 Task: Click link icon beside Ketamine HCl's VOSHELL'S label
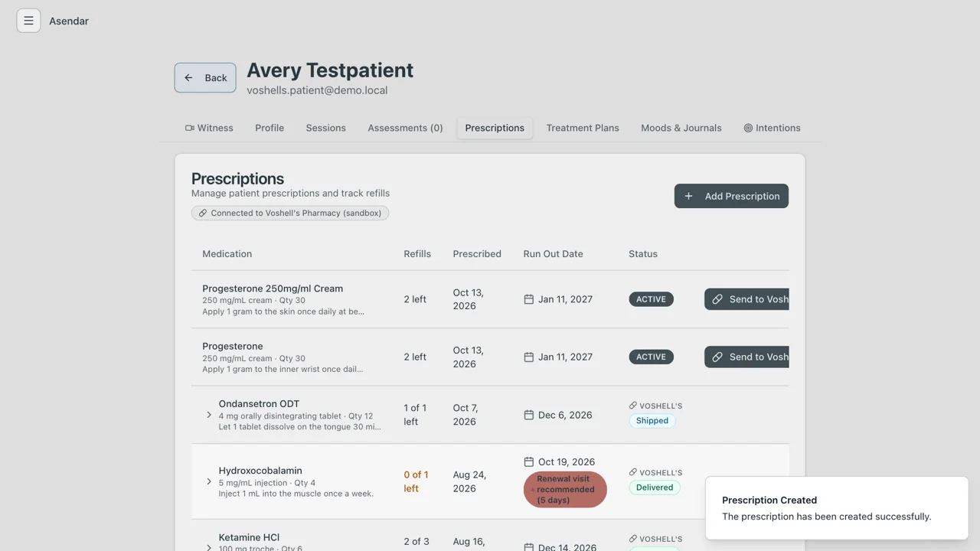[633, 539]
